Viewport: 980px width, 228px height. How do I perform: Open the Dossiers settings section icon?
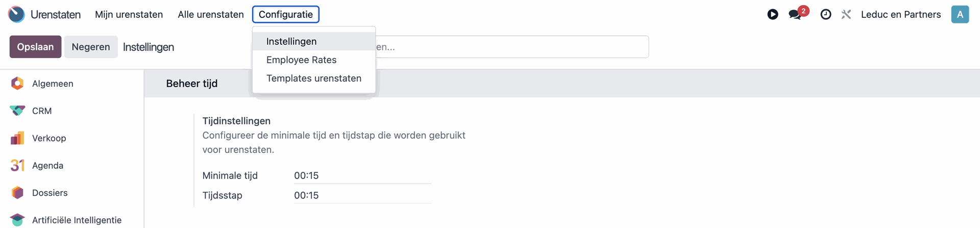(x=17, y=193)
